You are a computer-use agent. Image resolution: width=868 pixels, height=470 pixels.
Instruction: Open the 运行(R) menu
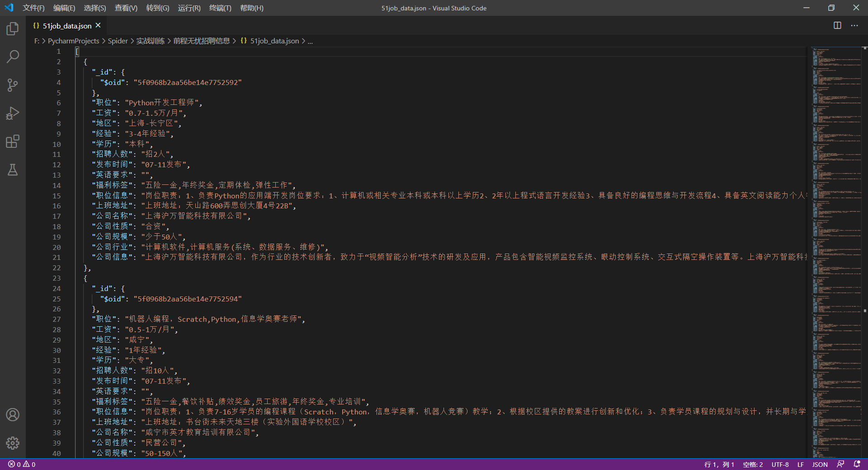tap(189, 8)
